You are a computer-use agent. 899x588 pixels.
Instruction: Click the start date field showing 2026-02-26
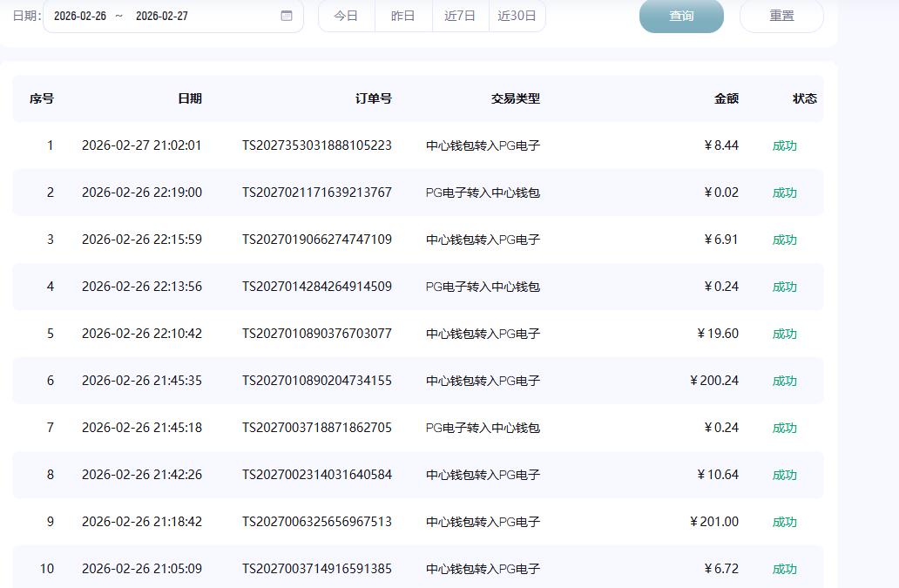pyautogui.click(x=81, y=16)
